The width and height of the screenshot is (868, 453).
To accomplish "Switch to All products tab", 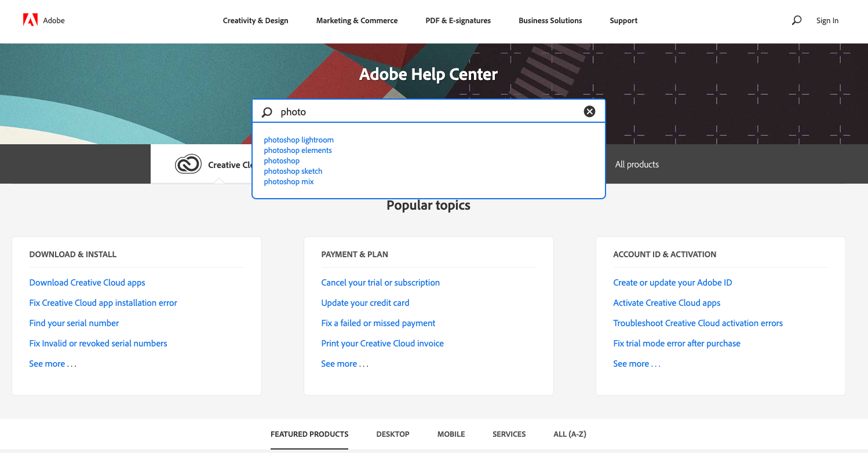I will pos(637,165).
